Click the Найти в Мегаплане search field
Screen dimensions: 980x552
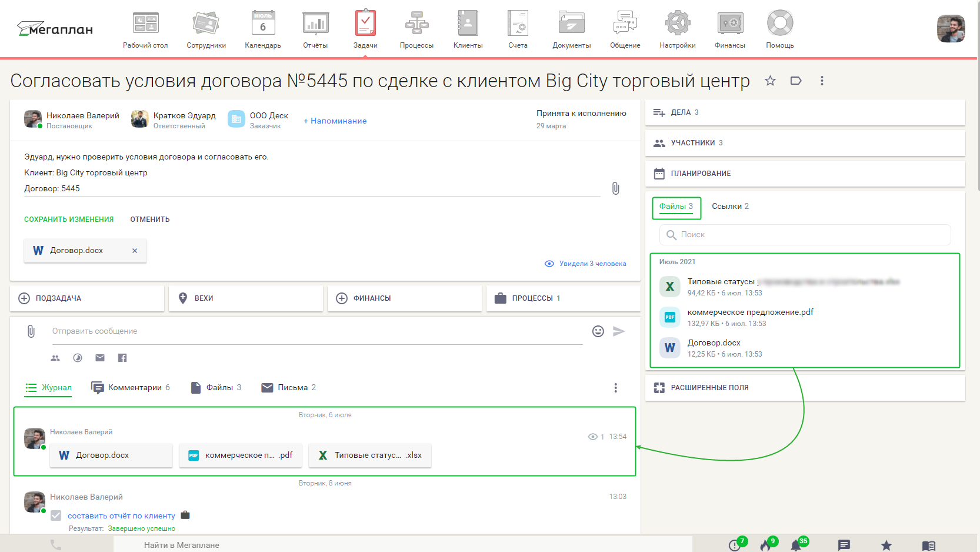403,545
